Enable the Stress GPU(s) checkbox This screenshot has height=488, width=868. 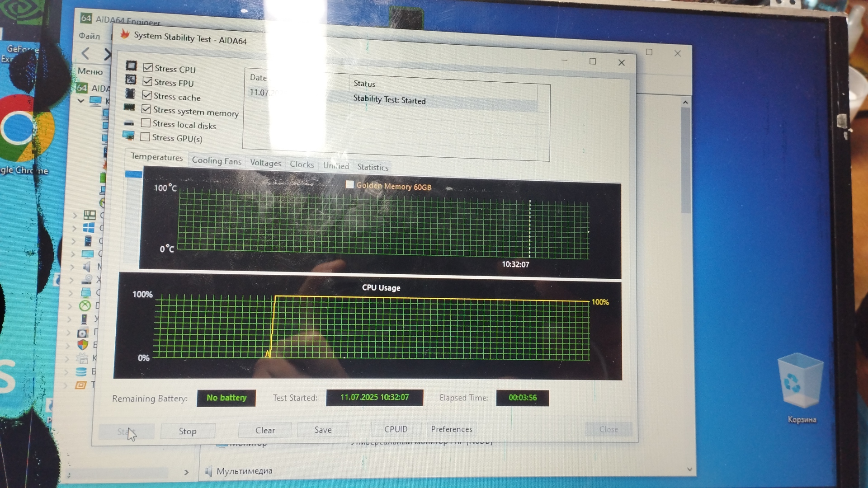click(145, 137)
